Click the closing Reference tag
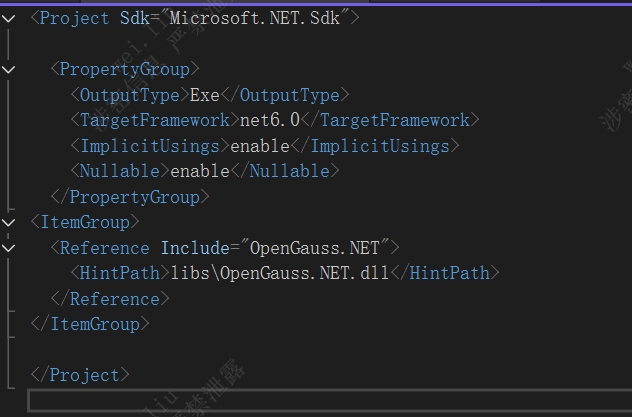 click(x=110, y=299)
